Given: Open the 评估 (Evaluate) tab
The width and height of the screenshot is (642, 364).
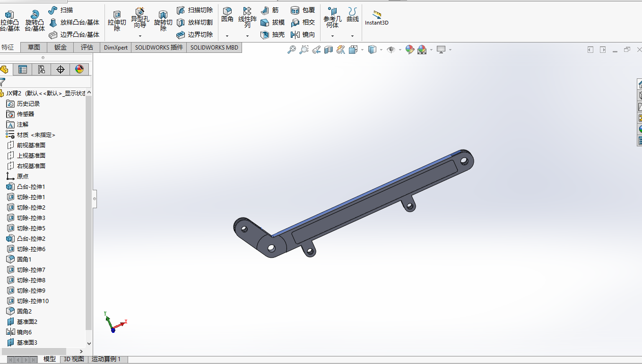Looking at the screenshot, I should pyautogui.click(x=87, y=47).
